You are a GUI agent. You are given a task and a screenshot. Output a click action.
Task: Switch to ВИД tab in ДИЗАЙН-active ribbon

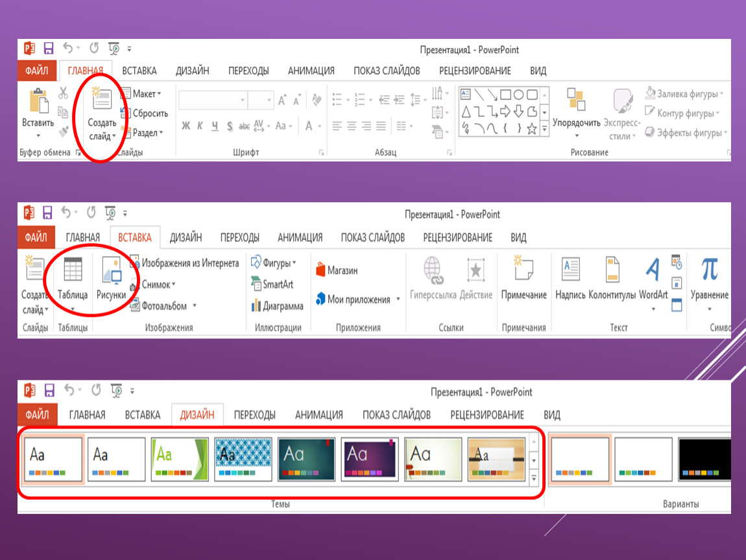[x=552, y=415]
